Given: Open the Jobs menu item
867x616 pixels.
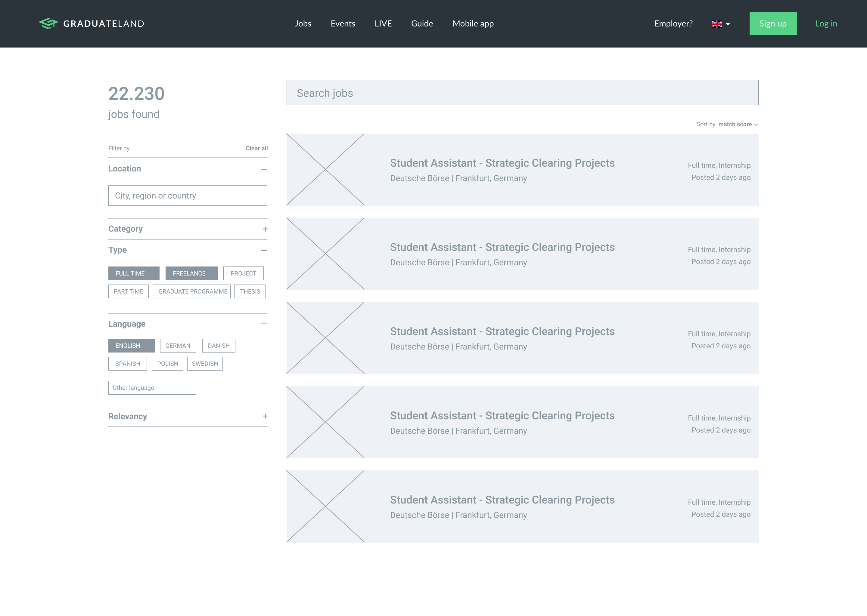Looking at the screenshot, I should (x=303, y=23).
